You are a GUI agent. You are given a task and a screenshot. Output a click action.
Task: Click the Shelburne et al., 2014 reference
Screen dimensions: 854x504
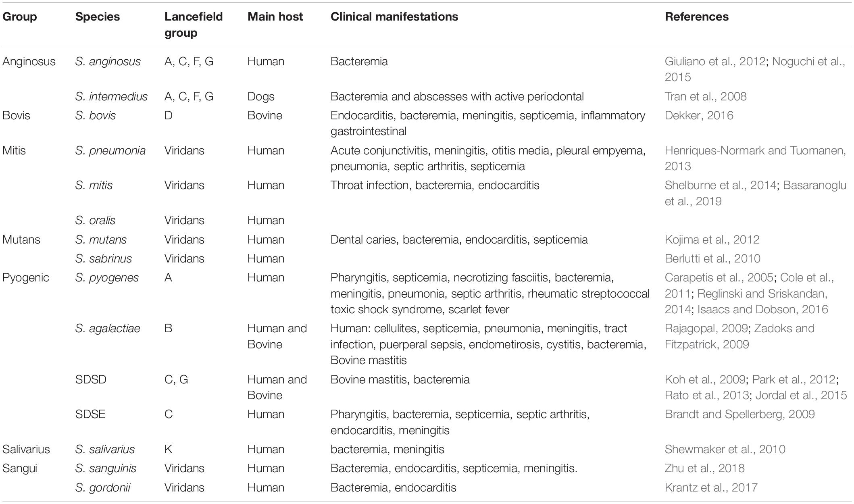click(721, 185)
